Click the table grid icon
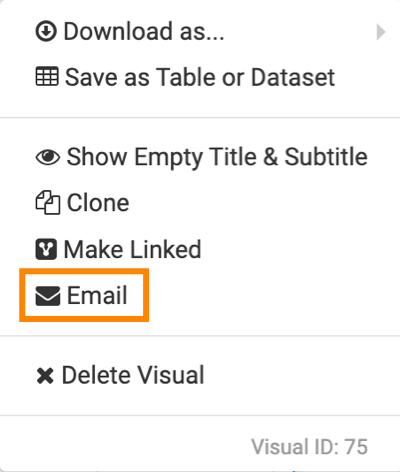400x472 pixels. pos(47,77)
